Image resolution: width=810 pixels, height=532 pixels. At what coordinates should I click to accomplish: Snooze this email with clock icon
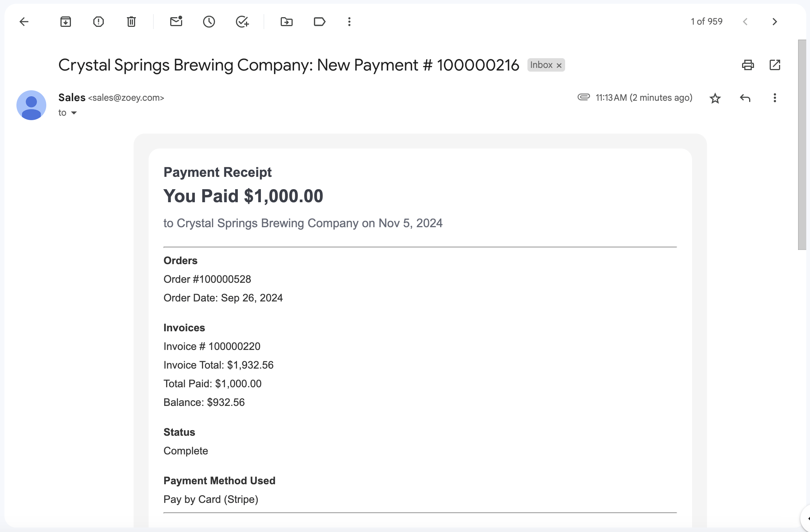(x=209, y=22)
